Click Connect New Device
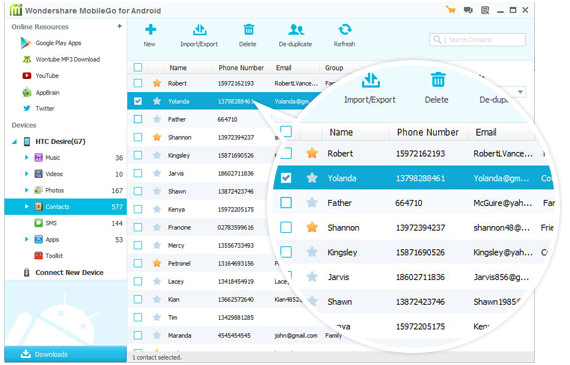The width and height of the screenshot is (570, 365). [64, 272]
